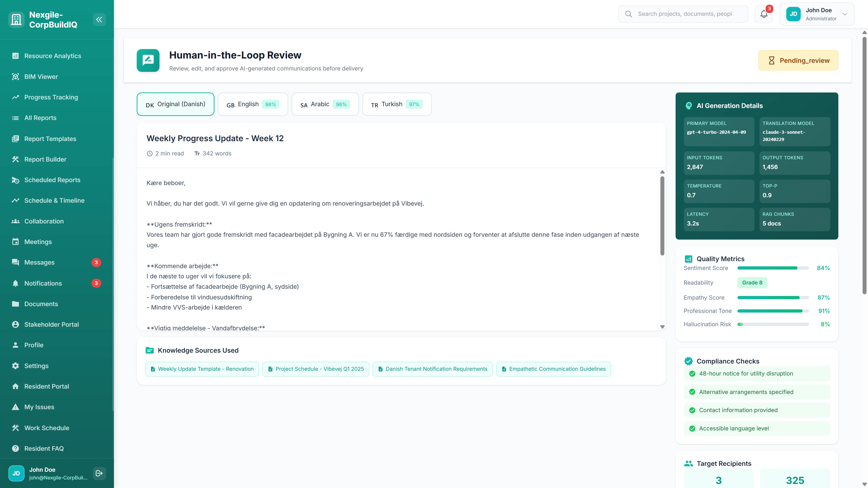Image resolution: width=868 pixels, height=488 pixels.
Task: Collapse the sidebar with the chevron
Action: (x=99, y=19)
